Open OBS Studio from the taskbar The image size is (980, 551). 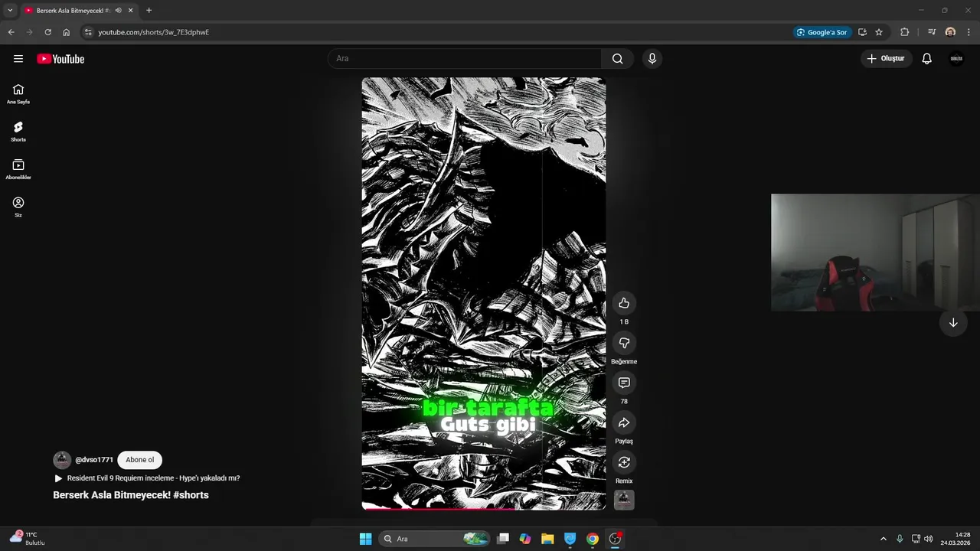[615, 539]
